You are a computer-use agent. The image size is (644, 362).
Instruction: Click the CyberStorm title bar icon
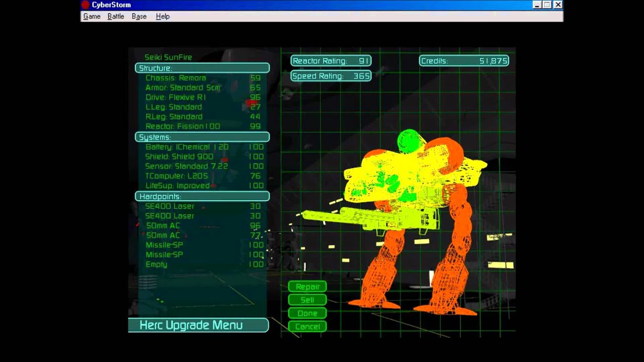tap(85, 5)
